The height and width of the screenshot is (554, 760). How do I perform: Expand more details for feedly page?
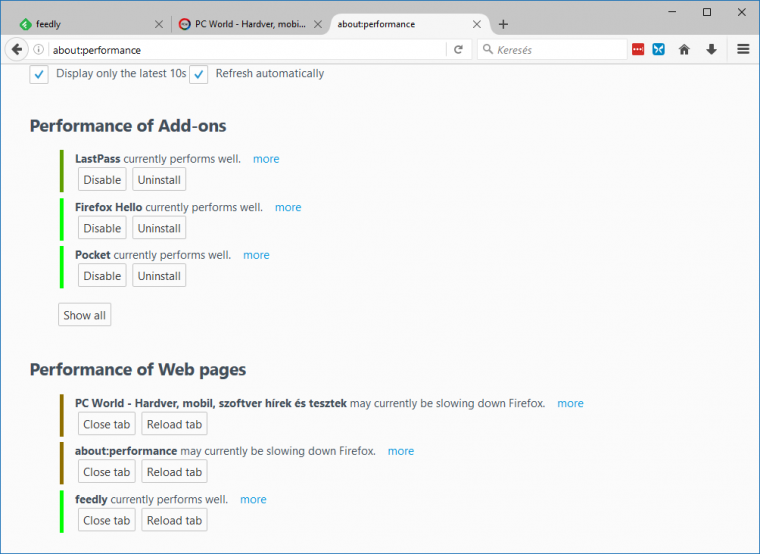pyautogui.click(x=253, y=499)
